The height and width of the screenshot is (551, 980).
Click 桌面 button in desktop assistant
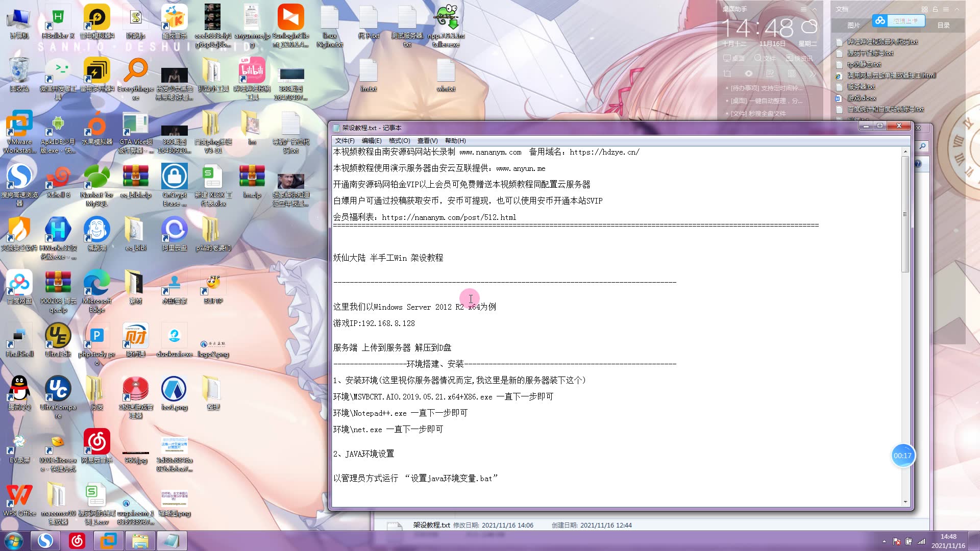coord(733,59)
